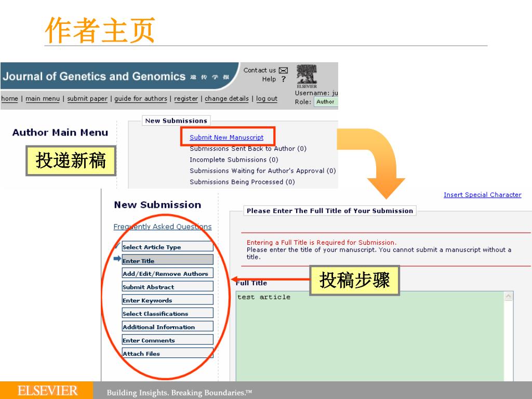Open change details page
Screen dimensions: 532x399
(227, 99)
